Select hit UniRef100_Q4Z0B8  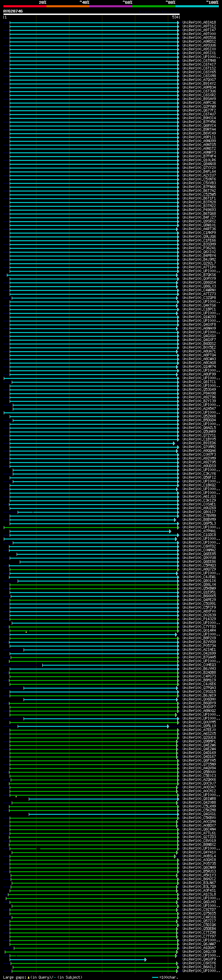click(x=199, y=803)
